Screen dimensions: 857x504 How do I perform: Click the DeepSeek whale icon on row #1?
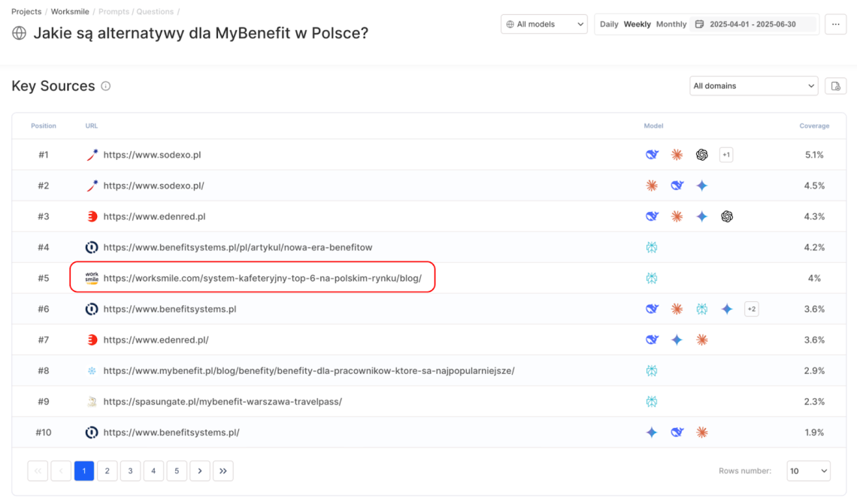pyautogui.click(x=652, y=155)
